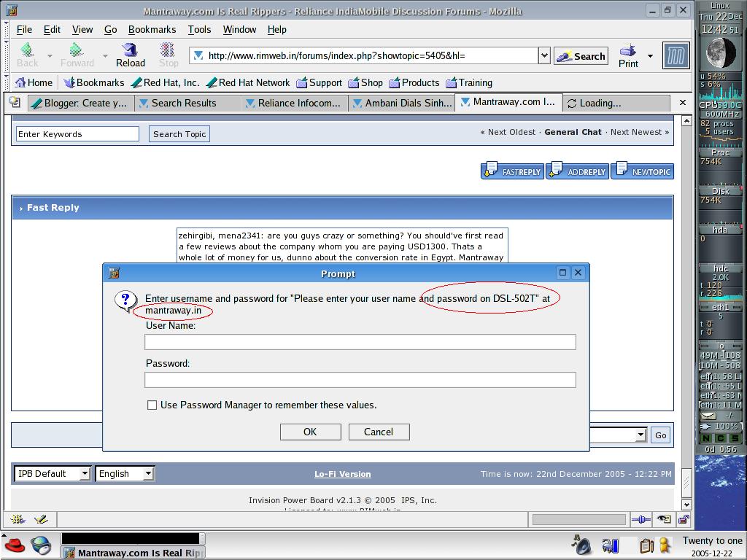The image size is (747, 560).
Task: Click the new tab icon
Action: pos(15,102)
